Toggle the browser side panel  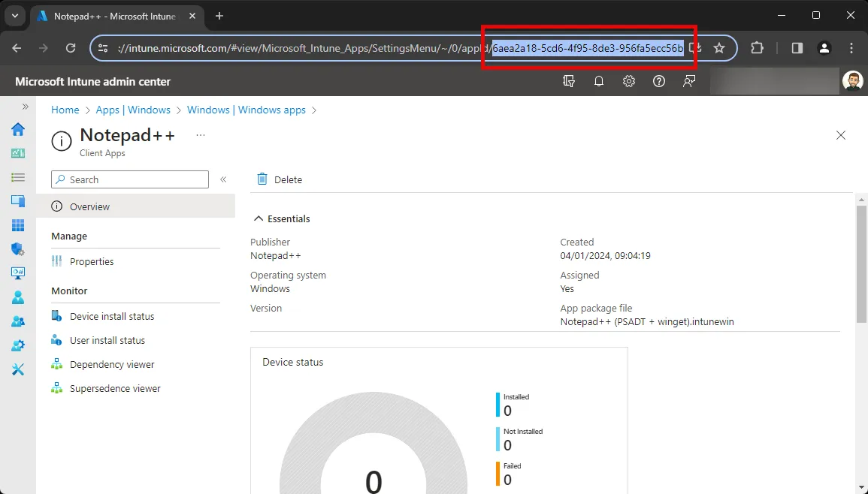(797, 48)
